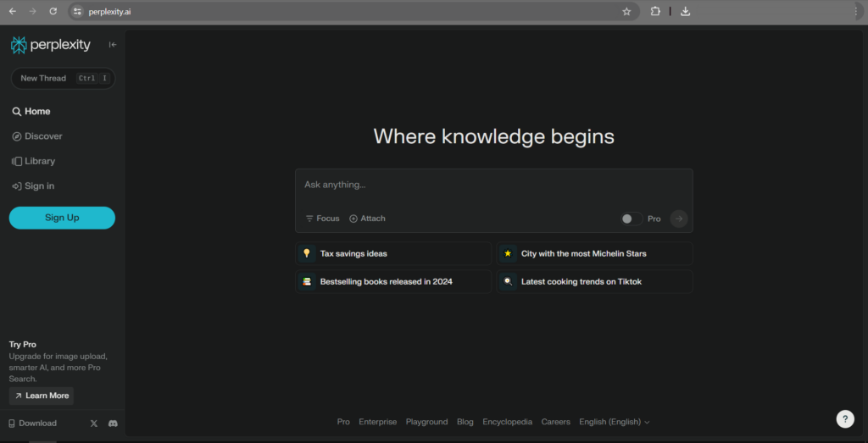868x443 pixels.
Task: Click the Try Pro heading text
Action: (23, 345)
